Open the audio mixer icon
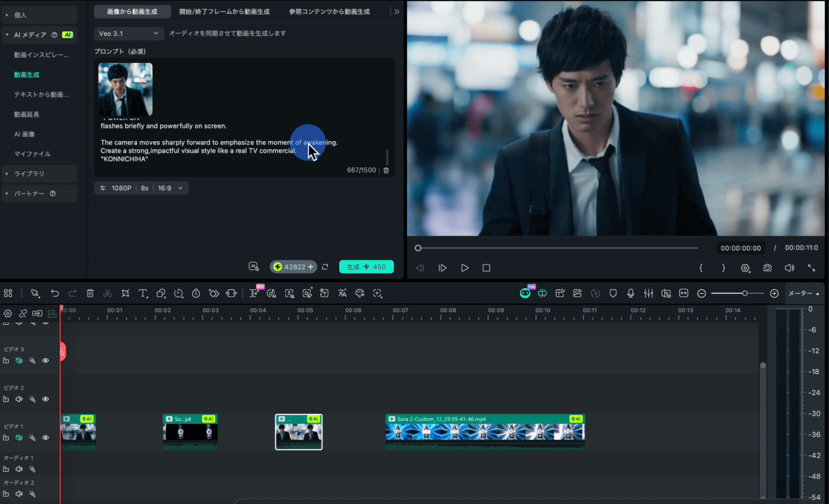Image resolution: width=829 pixels, height=504 pixels. [x=648, y=293]
